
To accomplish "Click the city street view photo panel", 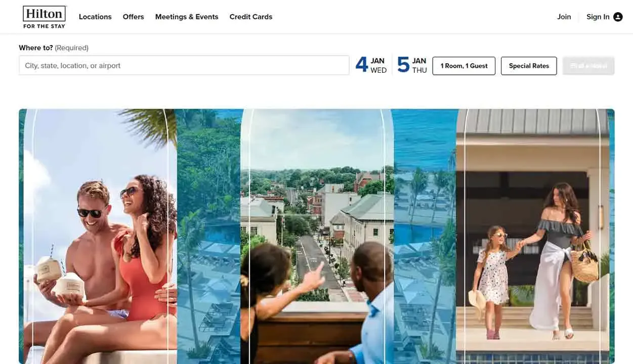I will tap(317, 236).
